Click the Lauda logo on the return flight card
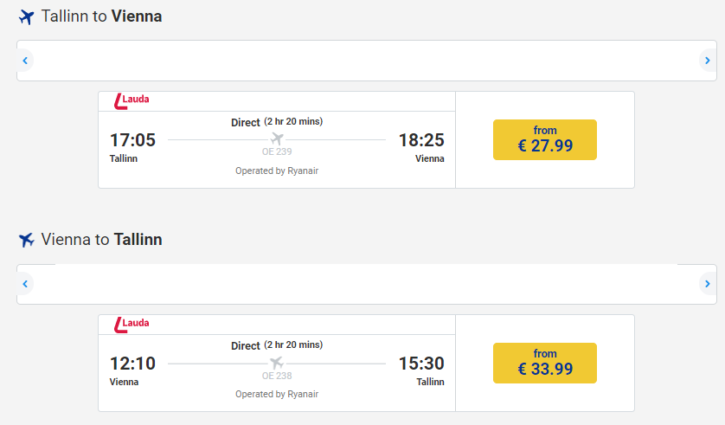 (x=132, y=325)
